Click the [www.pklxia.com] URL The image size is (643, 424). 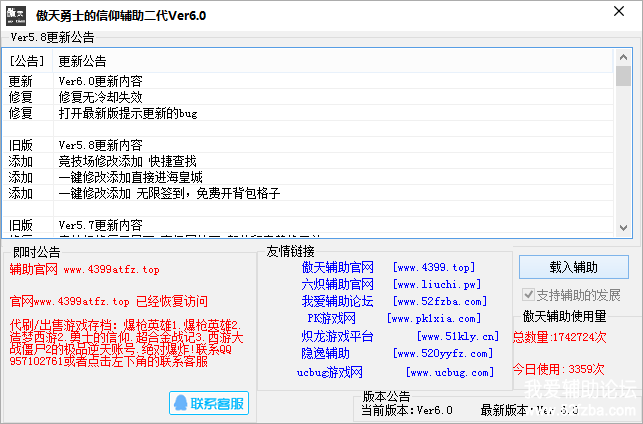434,319
